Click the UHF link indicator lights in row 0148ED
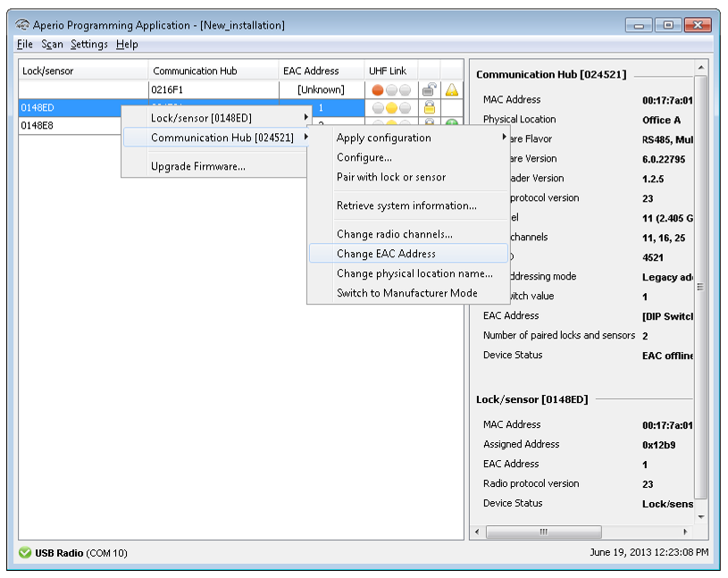 coord(391,108)
